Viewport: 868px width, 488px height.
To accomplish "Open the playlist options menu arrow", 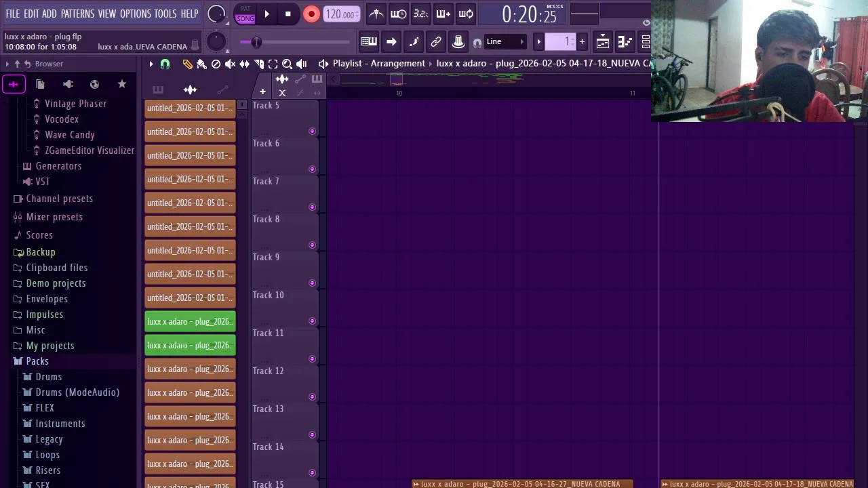I will 151,64.
